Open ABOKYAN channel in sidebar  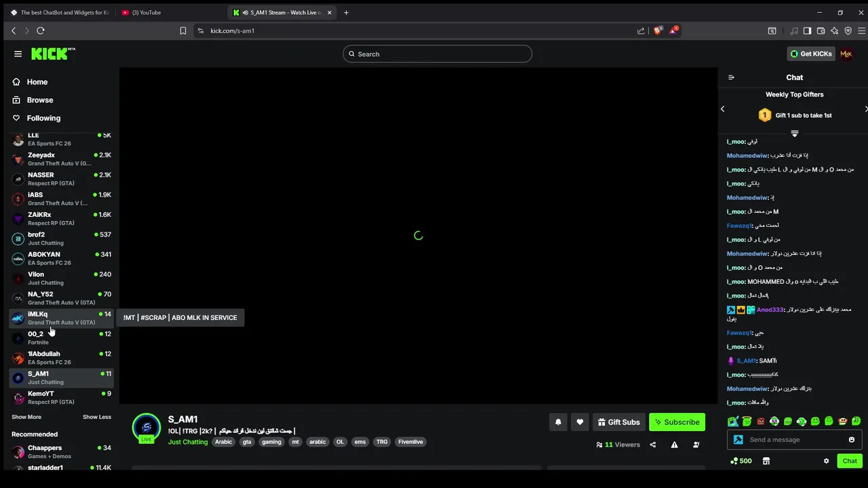pos(61,258)
